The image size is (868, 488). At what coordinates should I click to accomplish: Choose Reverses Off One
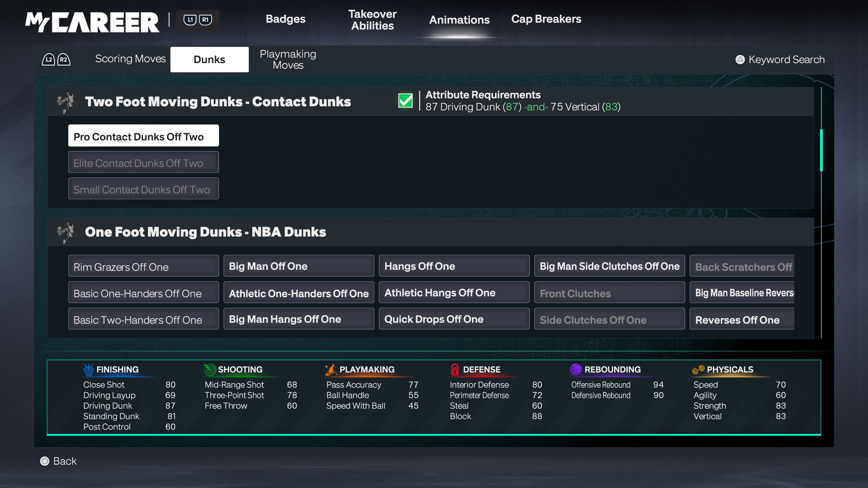[742, 319]
